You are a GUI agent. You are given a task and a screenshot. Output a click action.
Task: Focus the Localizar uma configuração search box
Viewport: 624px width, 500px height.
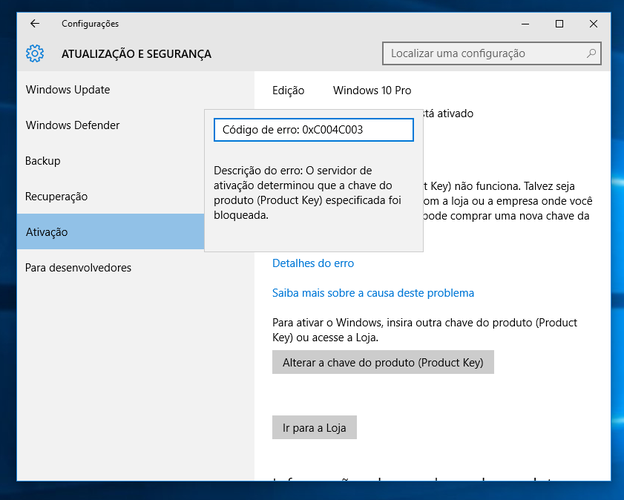point(491,53)
